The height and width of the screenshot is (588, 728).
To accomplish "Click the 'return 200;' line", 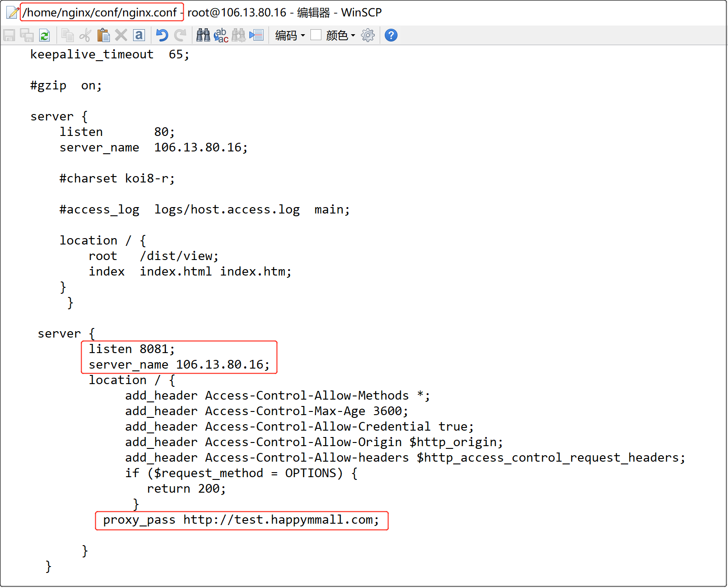I will pos(186,489).
